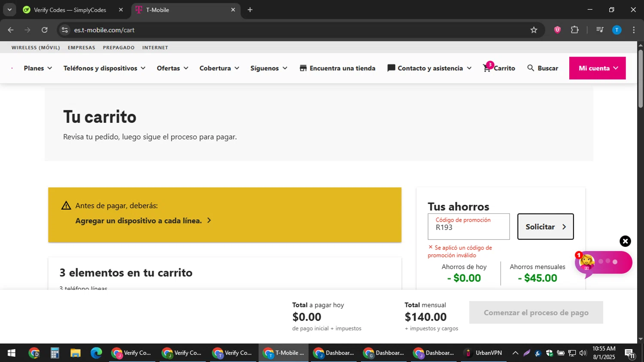Open the media control icon in toolbar
This screenshot has width=644, height=362.
(x=600, y=30)
